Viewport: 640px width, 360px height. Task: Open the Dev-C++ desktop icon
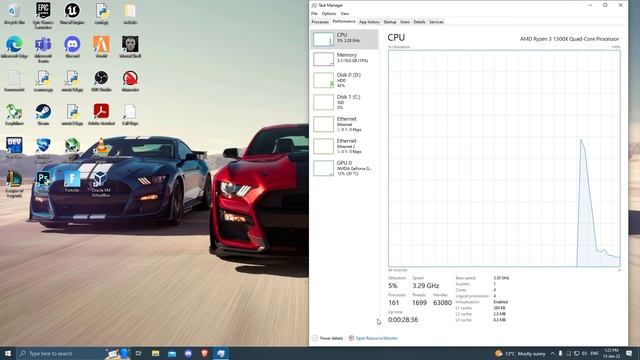pos(14,148)
